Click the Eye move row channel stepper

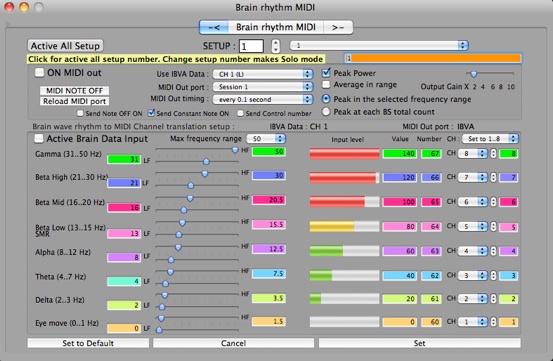click(x=493, y=322)
